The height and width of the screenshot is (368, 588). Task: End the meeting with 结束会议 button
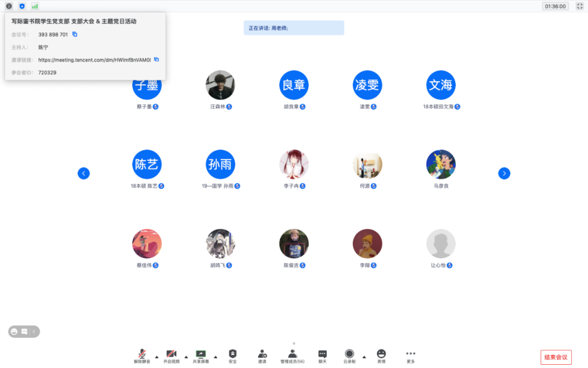[x=556, y=357]
